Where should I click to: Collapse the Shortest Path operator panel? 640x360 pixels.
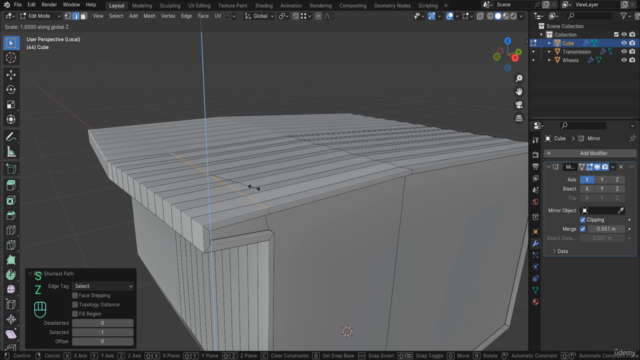(x=30, y=273)
